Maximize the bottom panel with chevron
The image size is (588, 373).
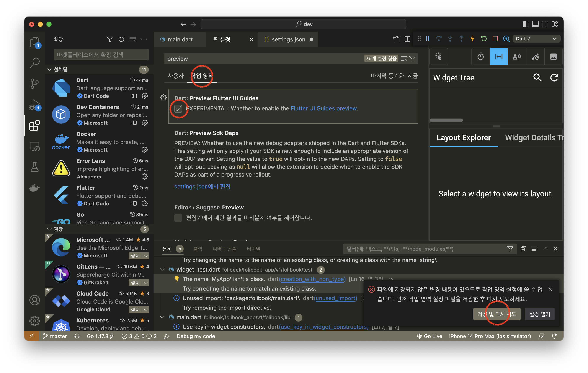point(546,249)
